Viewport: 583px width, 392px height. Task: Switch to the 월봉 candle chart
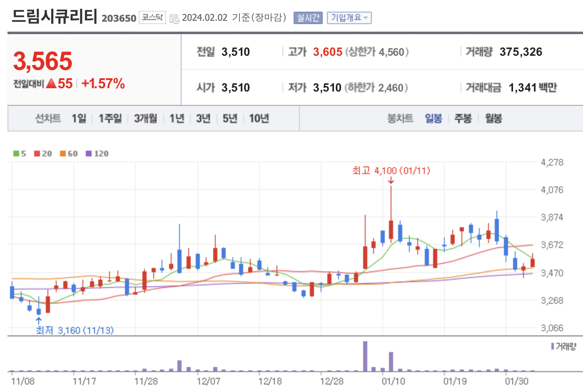493,119
